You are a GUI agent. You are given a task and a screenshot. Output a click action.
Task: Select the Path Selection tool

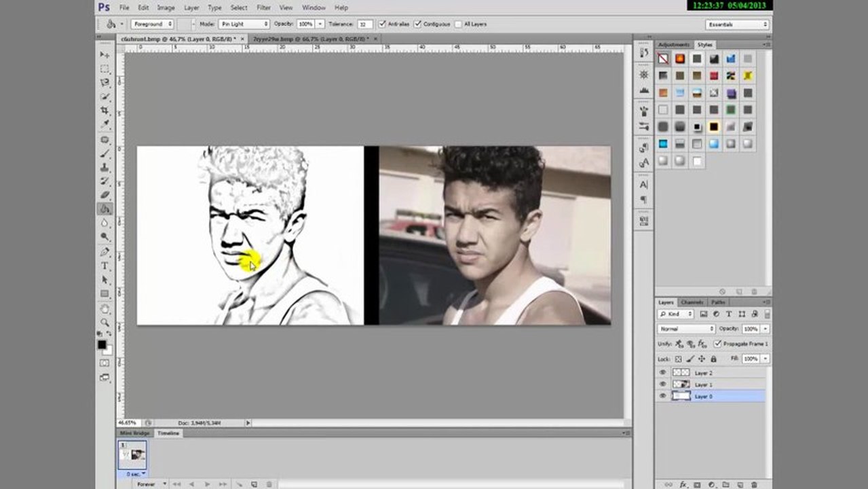(105, 280)
